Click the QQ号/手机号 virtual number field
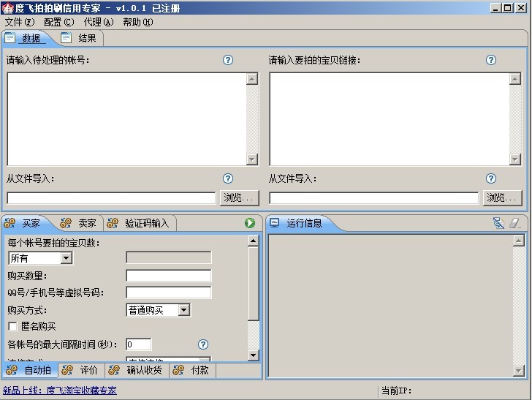Screen dimensions: 532x400 tap(169, 293)
